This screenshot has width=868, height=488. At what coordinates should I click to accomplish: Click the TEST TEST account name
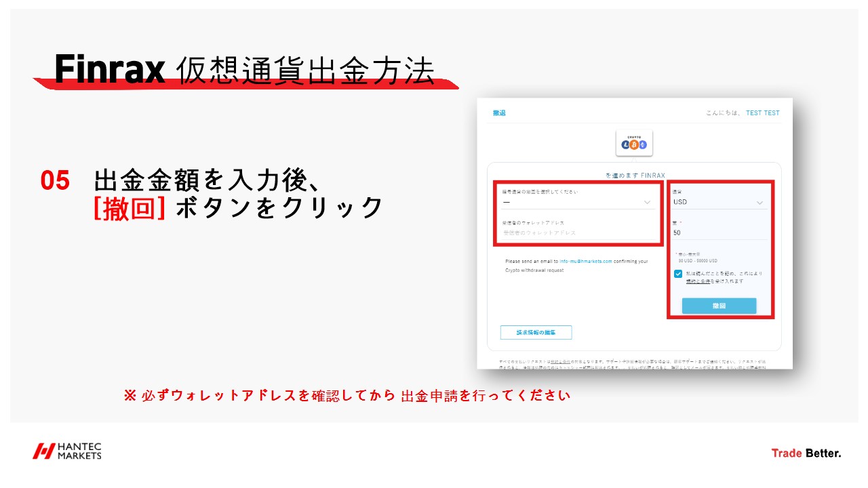tap(762, 113)
